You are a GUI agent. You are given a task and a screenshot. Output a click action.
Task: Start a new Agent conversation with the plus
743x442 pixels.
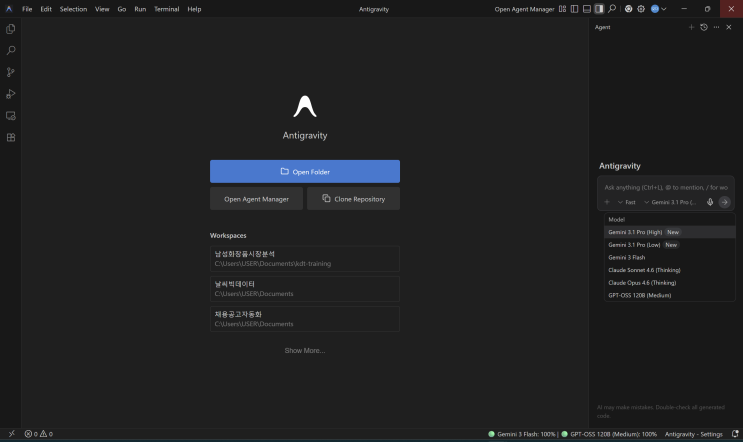tap(691, 27)
